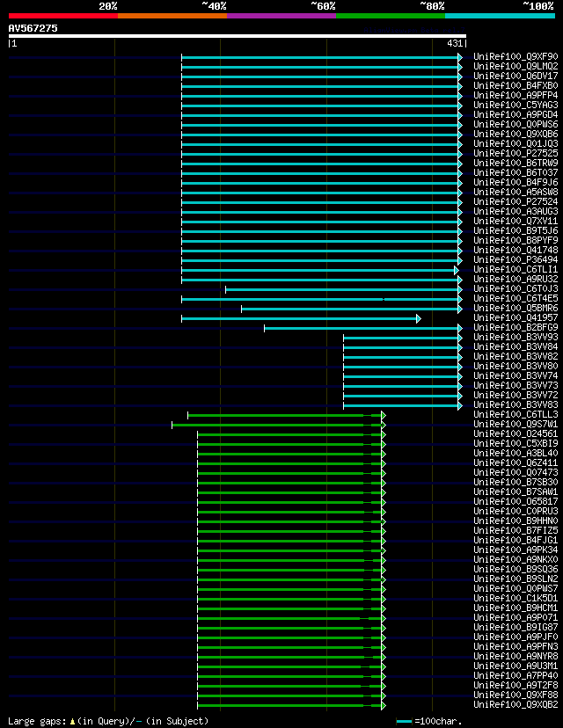This screenshot has height=728, width=563.
Task: Select the UniRef100_P36494 label
Action: (515, 260)
